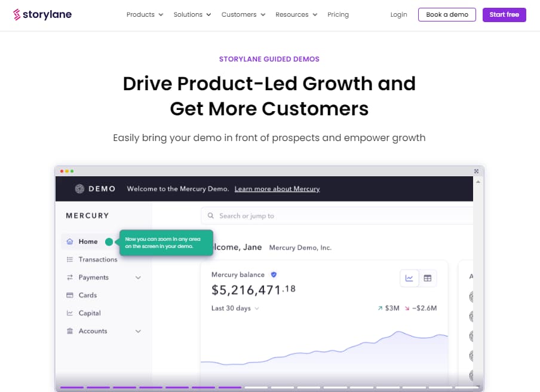Click the green tooltip beacon dot
The image size is (540, 392).
[x=109, y=242]
